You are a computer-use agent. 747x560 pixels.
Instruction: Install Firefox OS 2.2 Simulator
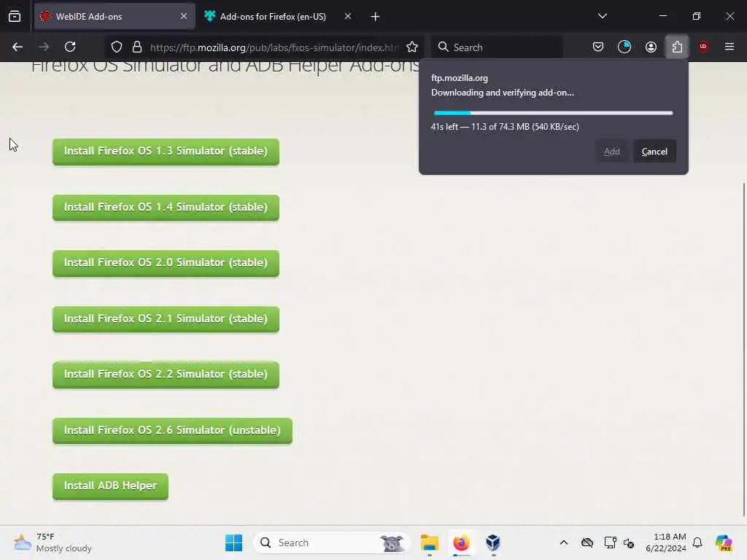point(166,375)
